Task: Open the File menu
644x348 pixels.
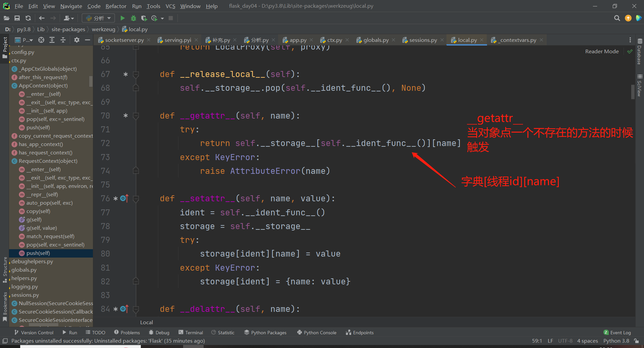Action: coord(19,6)
